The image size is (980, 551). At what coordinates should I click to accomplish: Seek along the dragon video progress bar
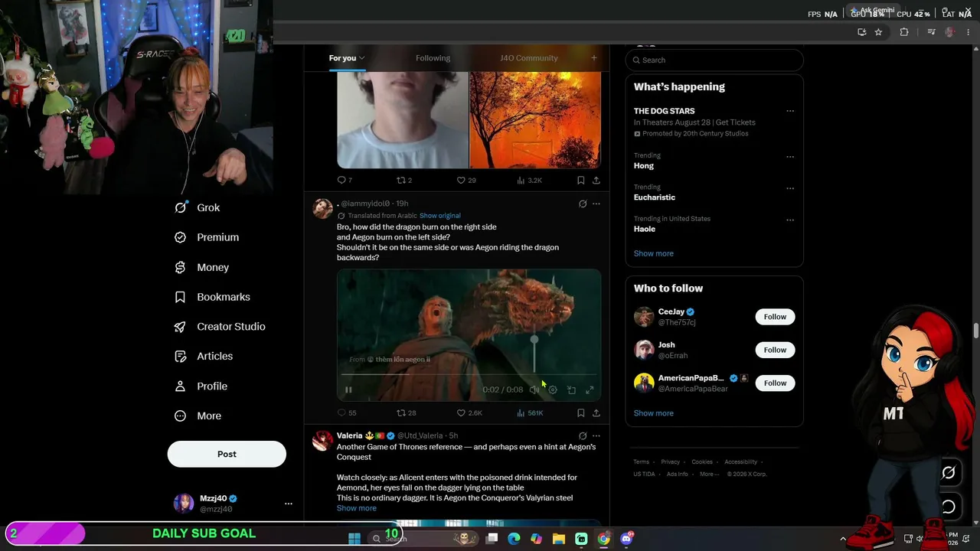[469, 374]
